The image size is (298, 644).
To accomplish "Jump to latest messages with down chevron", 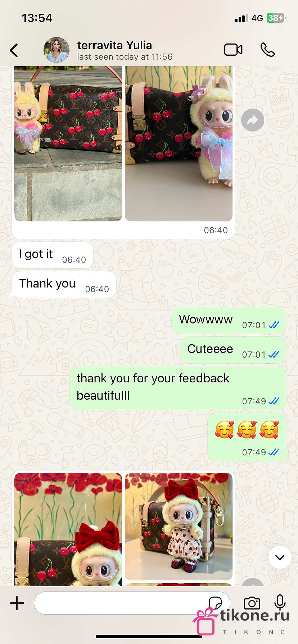I will [x=280, y=557].
